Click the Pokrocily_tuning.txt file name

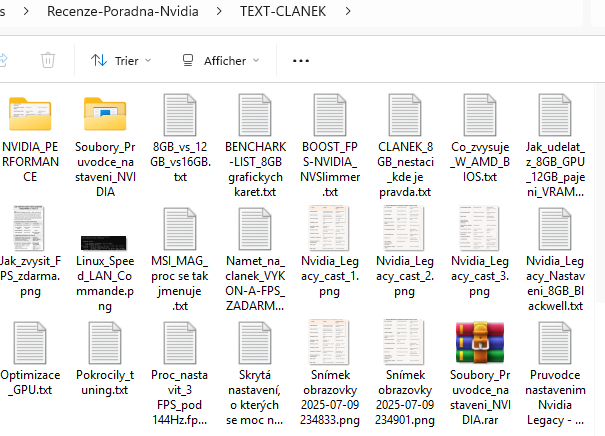[x=105, y=382]
